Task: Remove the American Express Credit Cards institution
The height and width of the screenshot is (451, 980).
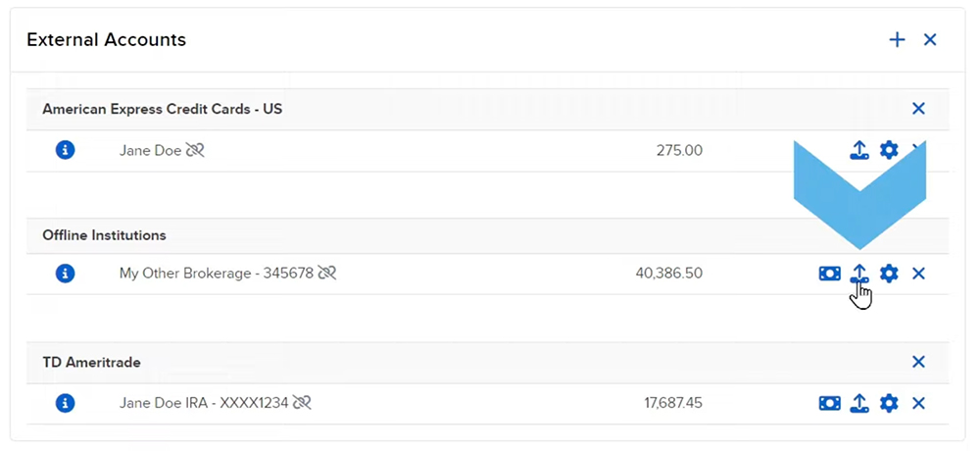Action: click(x=918, y=109)
